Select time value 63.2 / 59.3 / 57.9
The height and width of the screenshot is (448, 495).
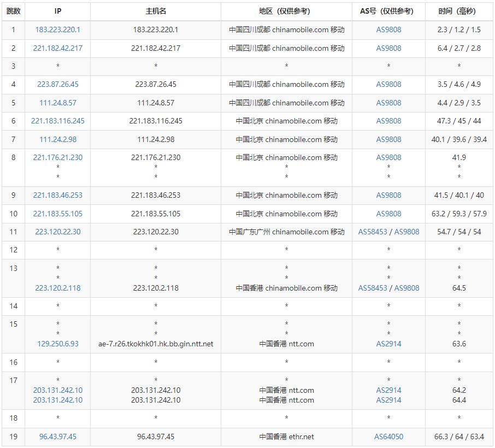(x=459, y=214)
